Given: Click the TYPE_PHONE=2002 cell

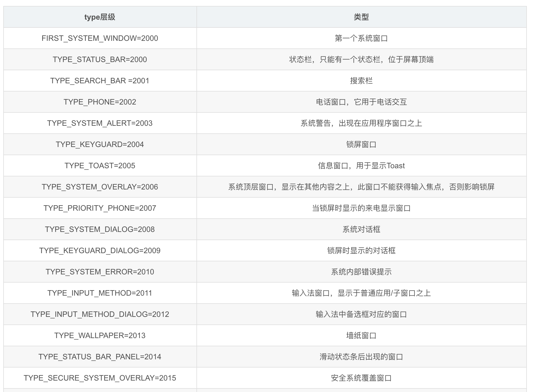Looking at the screenshot, I should pos(100,102).
